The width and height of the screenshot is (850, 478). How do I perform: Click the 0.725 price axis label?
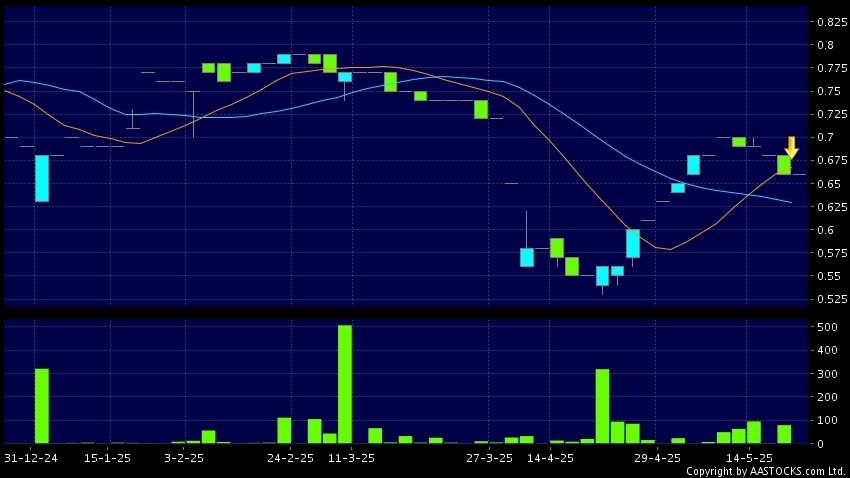pyautogui.click(x=832, y=114)
